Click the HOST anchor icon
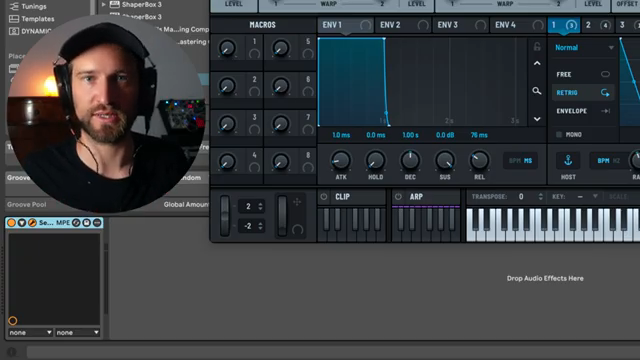Viewport: 640px width, 360px height. 568,160
